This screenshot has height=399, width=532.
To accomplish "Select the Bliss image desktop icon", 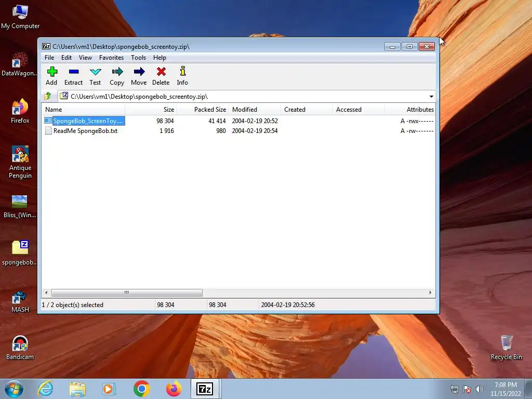I will 19,206.
